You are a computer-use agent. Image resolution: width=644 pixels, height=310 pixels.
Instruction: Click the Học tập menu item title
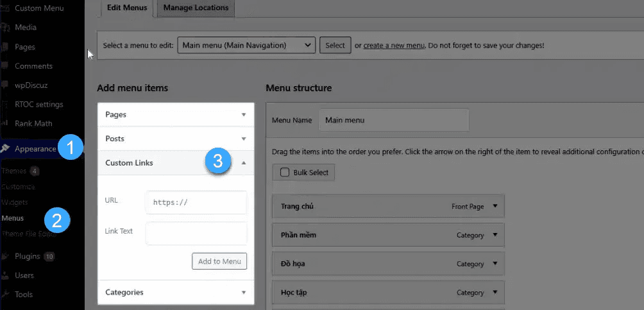(294, 293)
